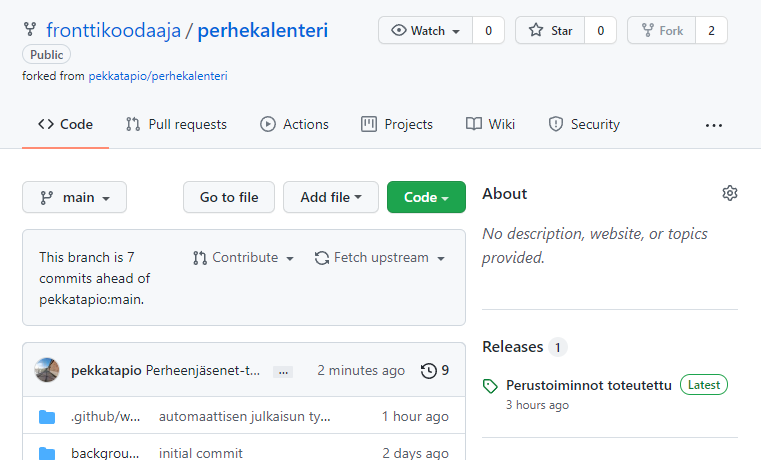
Task: Click the 1 hour ago timestamp
Action: [x=415, y=416]
